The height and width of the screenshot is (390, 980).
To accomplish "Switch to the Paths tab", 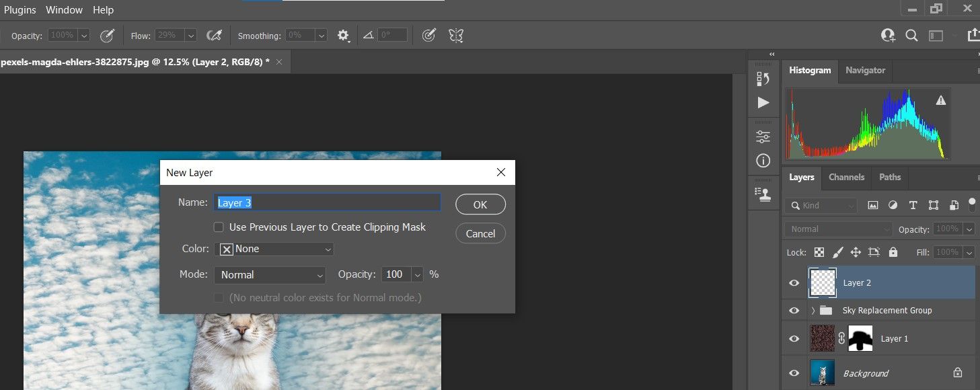I will [x=890, y=177].
